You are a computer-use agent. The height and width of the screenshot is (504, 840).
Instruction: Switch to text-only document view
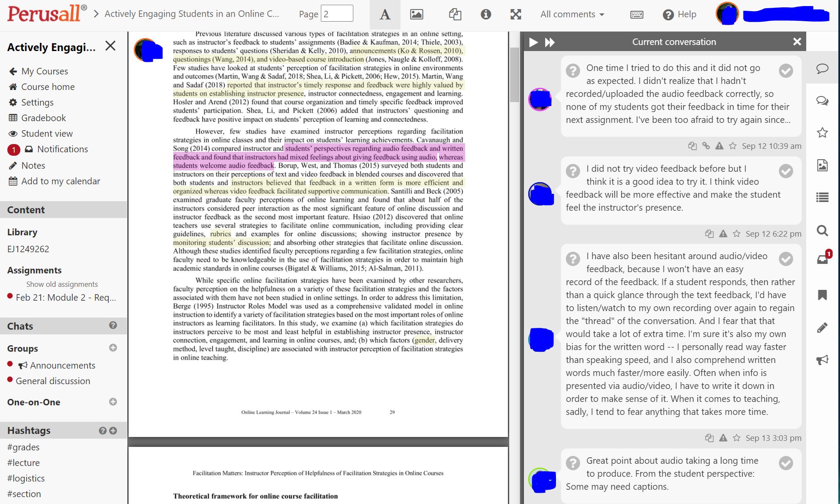tap(384, 14)
